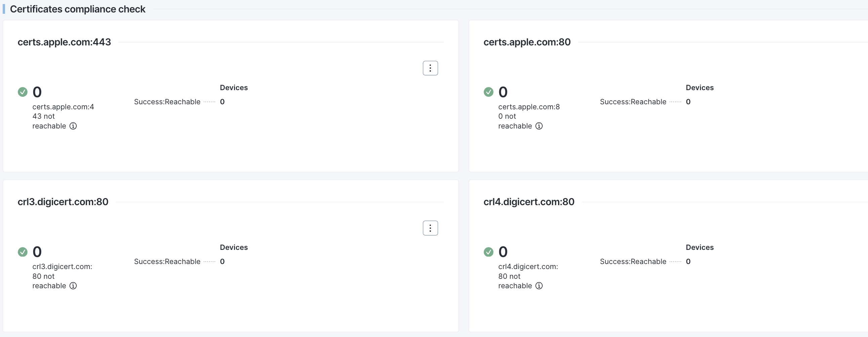The width and height of the screenshot is (868, 337).
Task: Select Success:Reachable legend in crl3.digicert.com:80 card
Action: point(167,262)
